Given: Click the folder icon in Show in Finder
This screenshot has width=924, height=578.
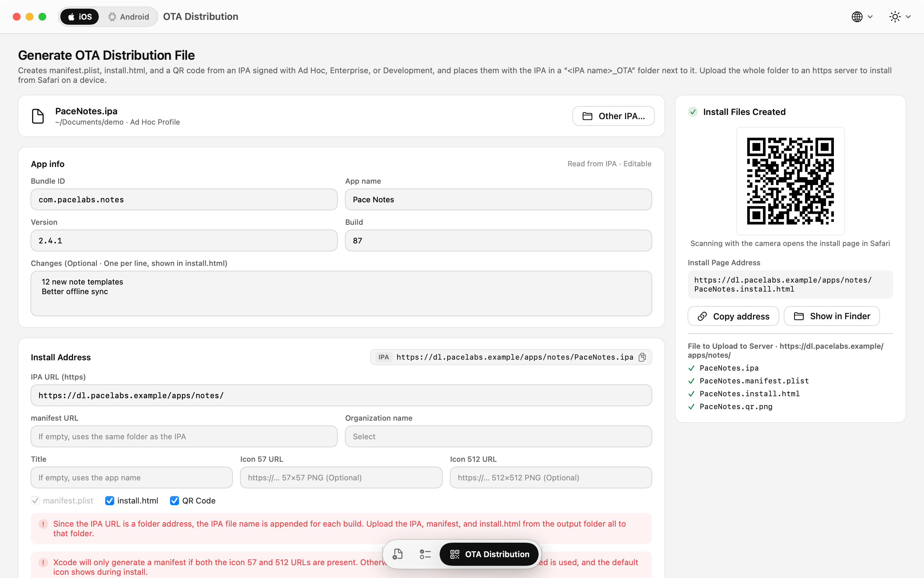Looking at the screenshot, I should [799, 316].
